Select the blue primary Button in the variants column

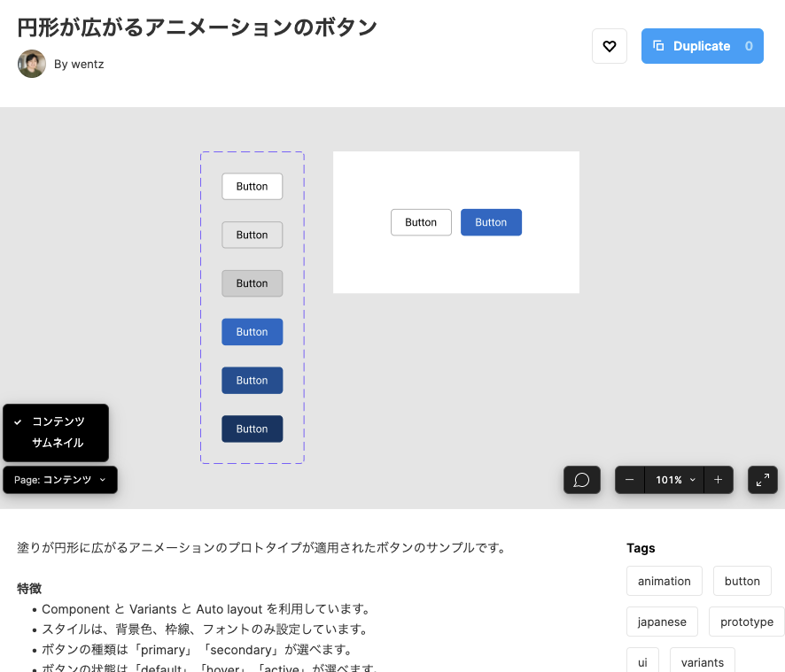[252, 331]
